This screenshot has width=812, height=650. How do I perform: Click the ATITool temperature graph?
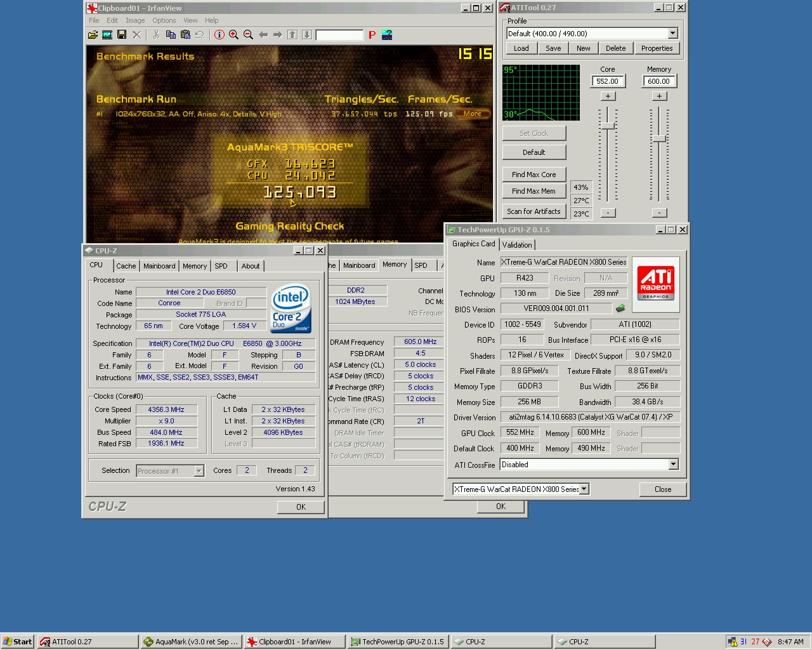pyautogui.click(x=541, y=93)
